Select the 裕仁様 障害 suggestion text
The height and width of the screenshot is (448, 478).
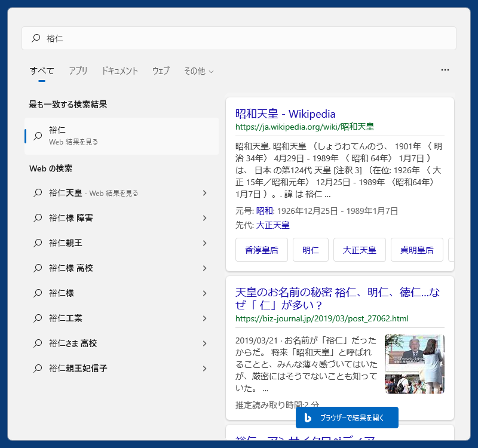(71, 218)
